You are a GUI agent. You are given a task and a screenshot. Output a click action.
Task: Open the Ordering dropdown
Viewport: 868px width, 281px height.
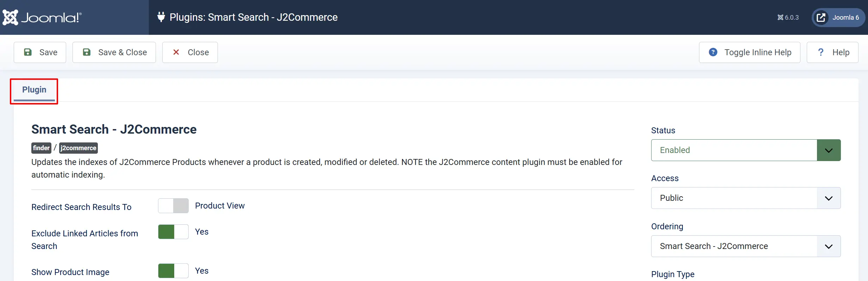[746, 246]
